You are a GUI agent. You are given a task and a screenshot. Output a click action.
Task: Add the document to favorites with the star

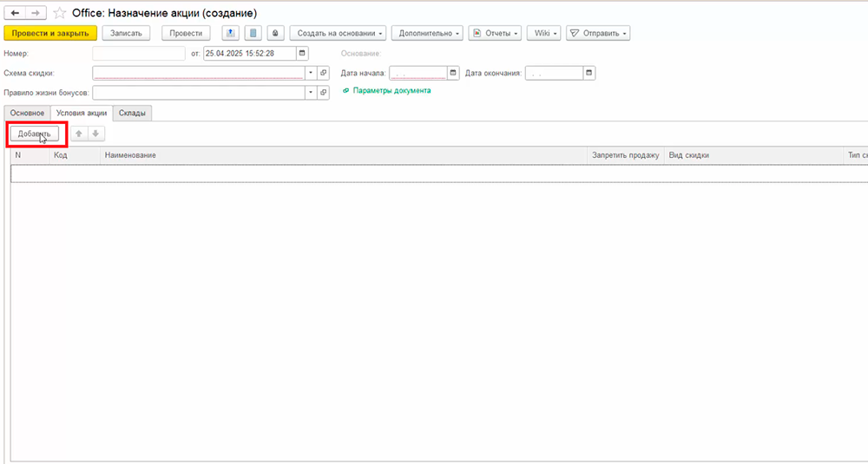[x=59, y=13]
